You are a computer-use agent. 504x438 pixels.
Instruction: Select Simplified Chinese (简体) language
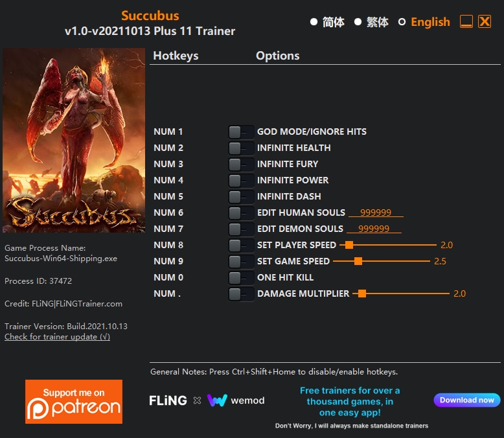(x=314, y=22)
